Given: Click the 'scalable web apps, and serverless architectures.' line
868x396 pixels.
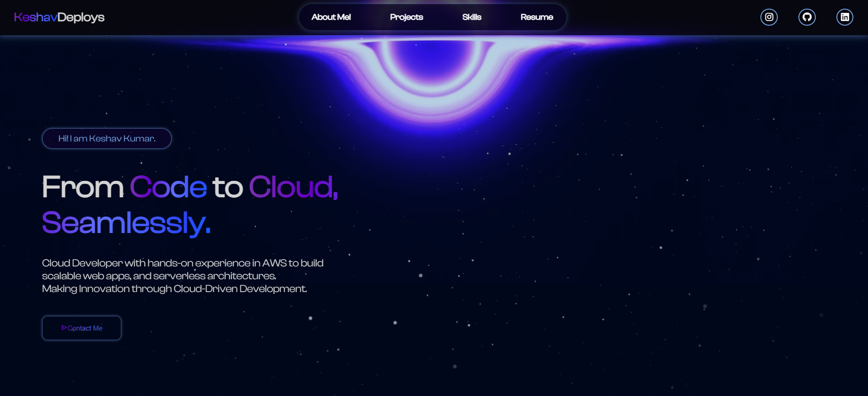Looking at the screenshot, I should tap(159, 276).
